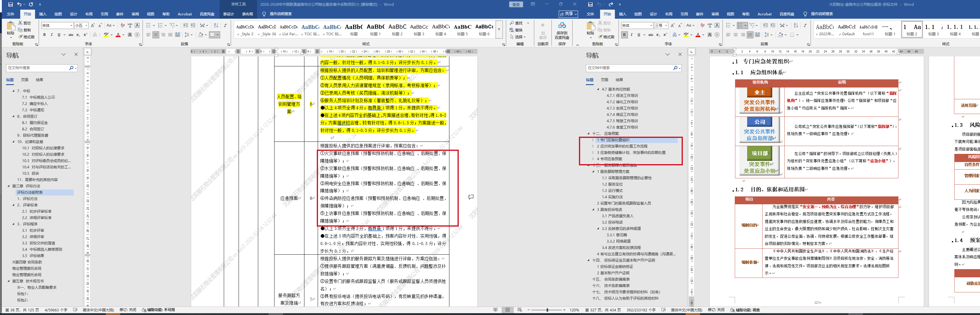Switch to read mode in left window status bar

[495, 310]
